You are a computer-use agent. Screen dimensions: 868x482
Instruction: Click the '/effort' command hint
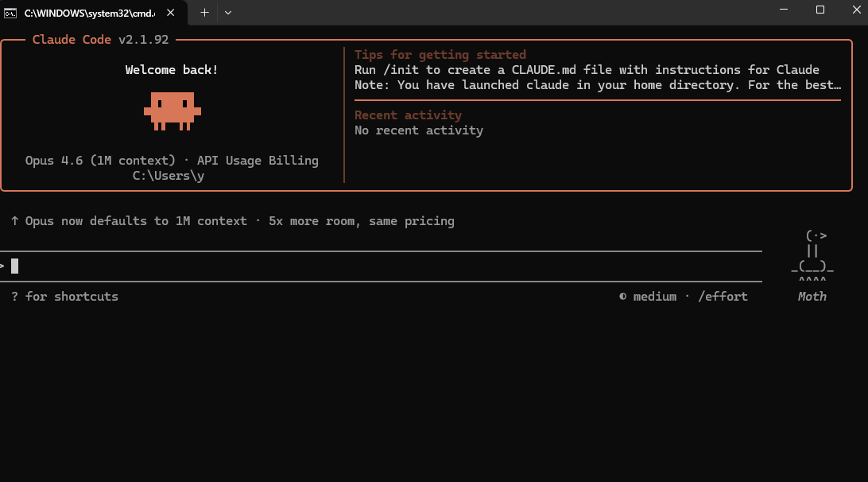coord(723,297)
